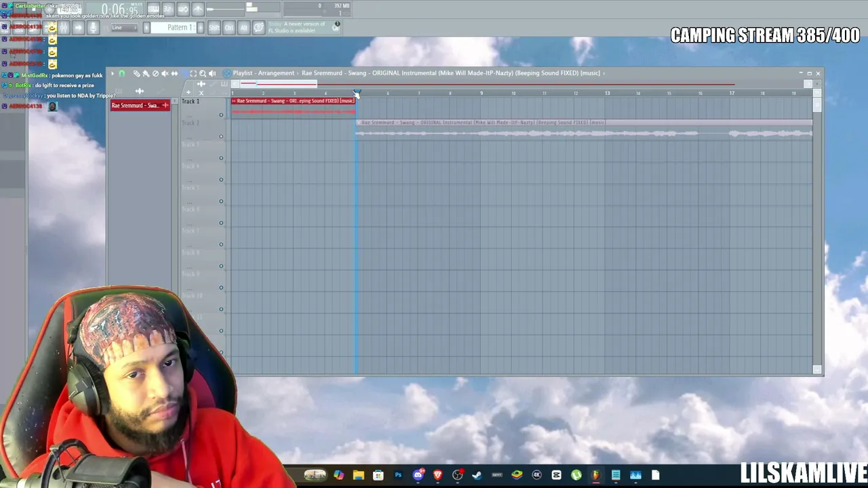Click the mixer sliders icon in toolbar
The width and height of the screenshot is (868, 488).
pos(63,28)
